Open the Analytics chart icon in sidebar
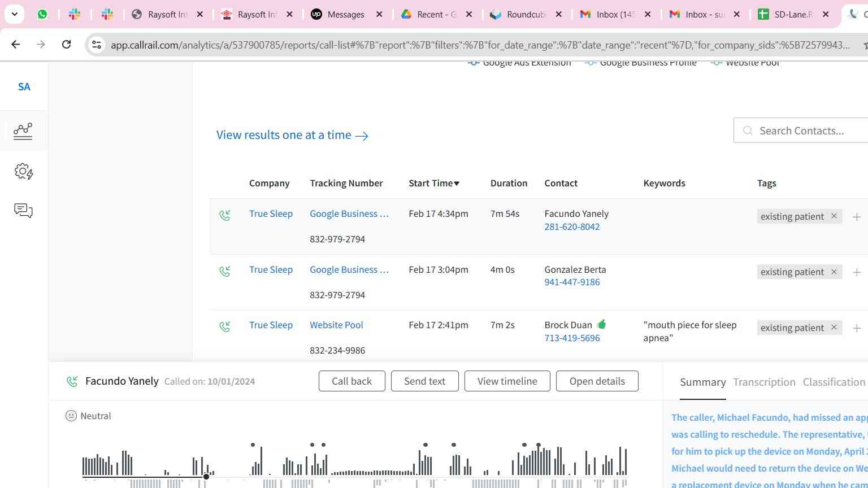The height and width of the screenshot is (488, 868). point(23,131)
